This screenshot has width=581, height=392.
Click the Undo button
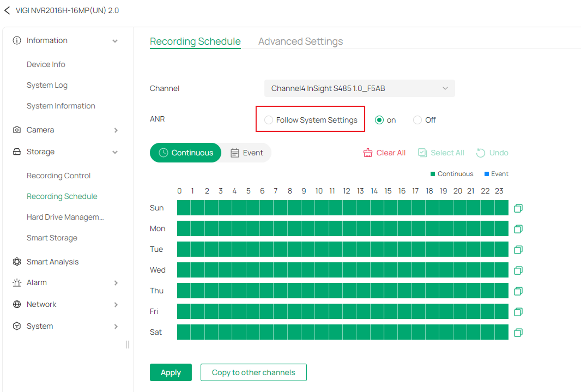pyautogui.click(x=492, y=153)
